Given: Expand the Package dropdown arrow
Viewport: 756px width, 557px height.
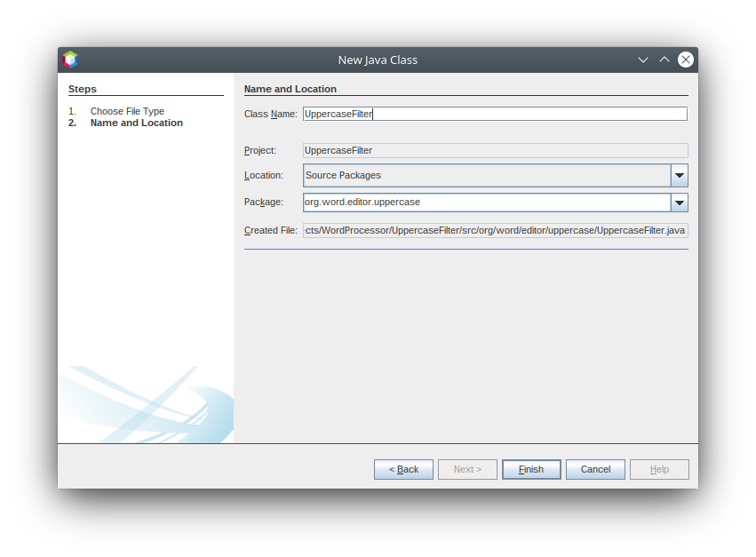Looking at the screenshot, I should (679, 203).
